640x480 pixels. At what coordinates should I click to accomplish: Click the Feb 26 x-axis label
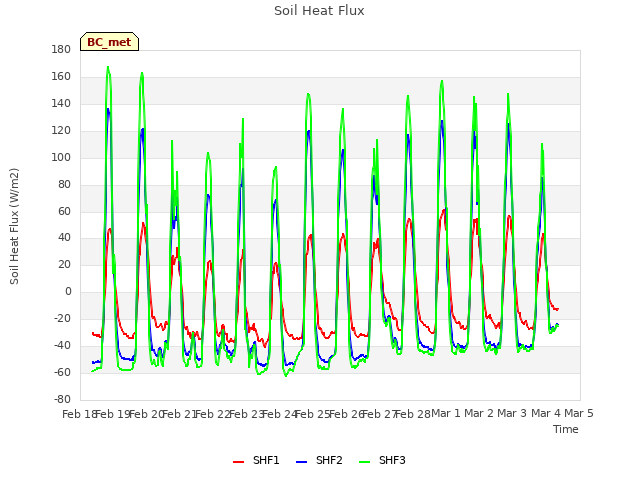click(x=346, y=414)
